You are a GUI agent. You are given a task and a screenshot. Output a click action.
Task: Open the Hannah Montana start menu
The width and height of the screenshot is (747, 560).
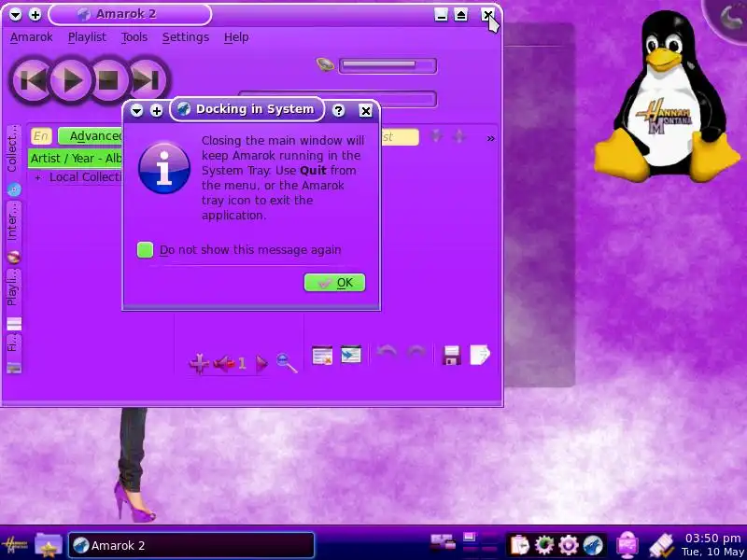tap(14, 545)
